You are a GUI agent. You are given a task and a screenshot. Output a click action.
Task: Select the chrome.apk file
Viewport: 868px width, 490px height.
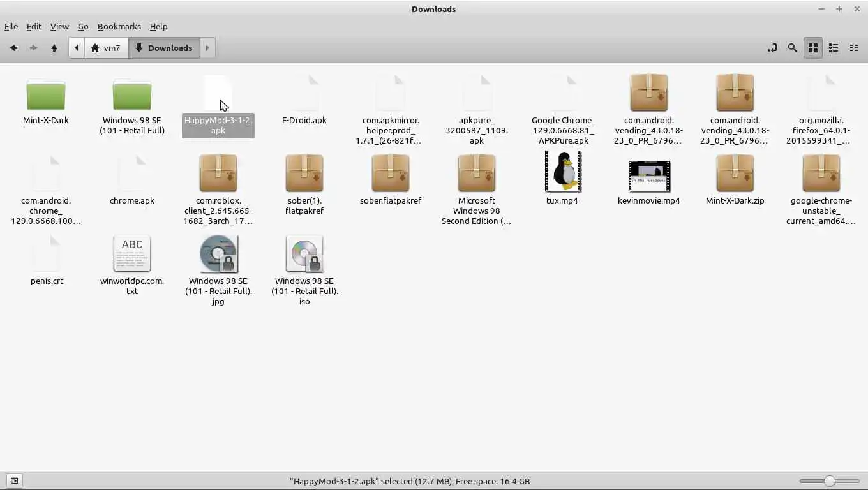tap(132, 181)
